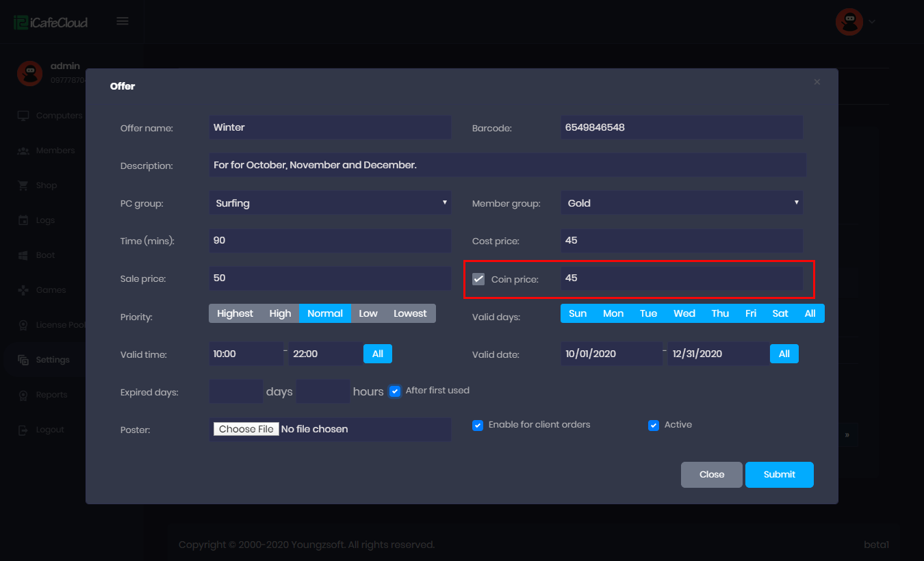Uncheck the Active checkbox
This screenshot has width=924, height=561.
pyautogui.click(x=654, y=425)
